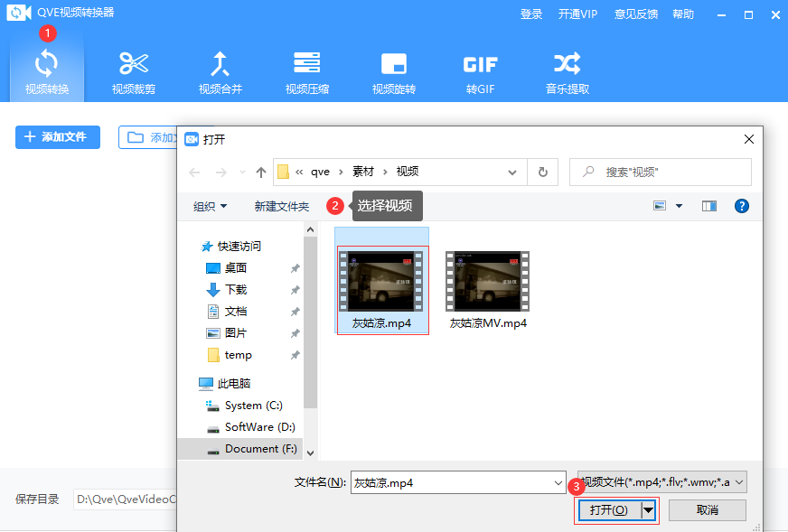Screen dimensions: 788x532
Task: Open the file type filter dropdown
Action: [662, 482]
